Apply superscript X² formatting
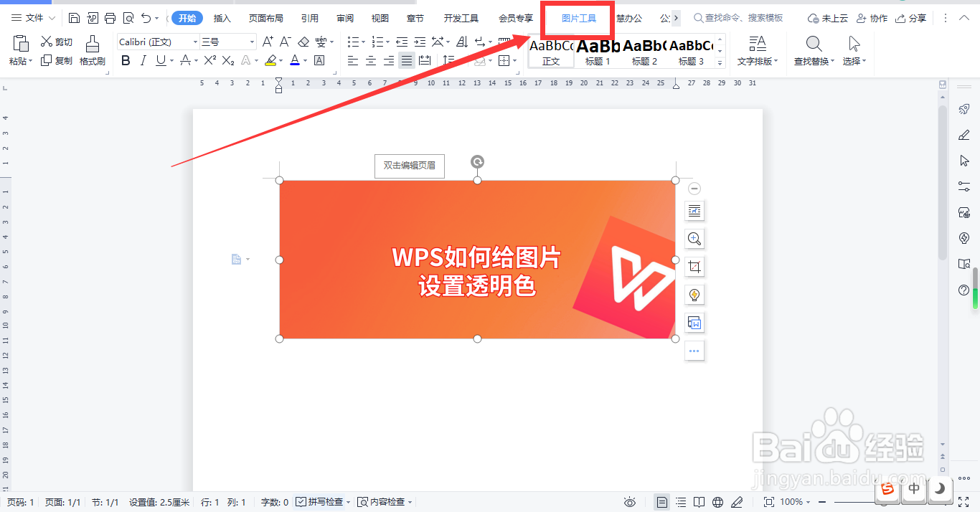Image resolution: width=980 pixels, height=512 pixels. pyautogui.click(x=209, y=61)
